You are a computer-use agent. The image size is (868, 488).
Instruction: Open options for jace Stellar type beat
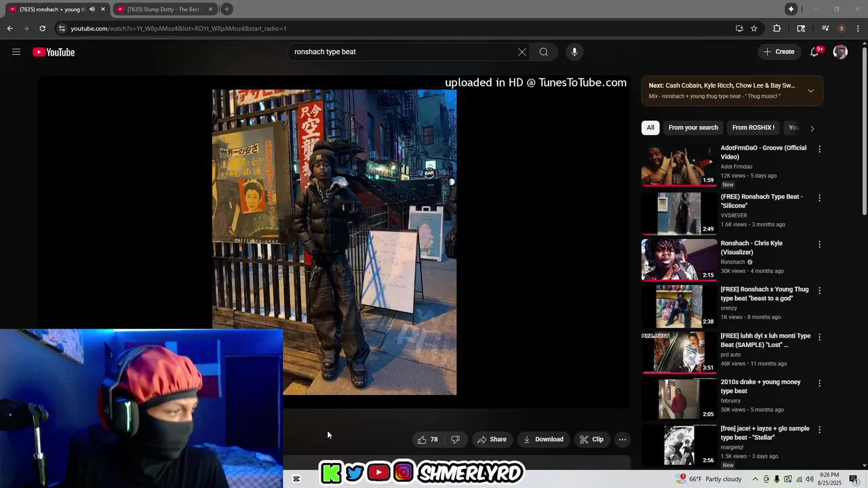[819, 429]
